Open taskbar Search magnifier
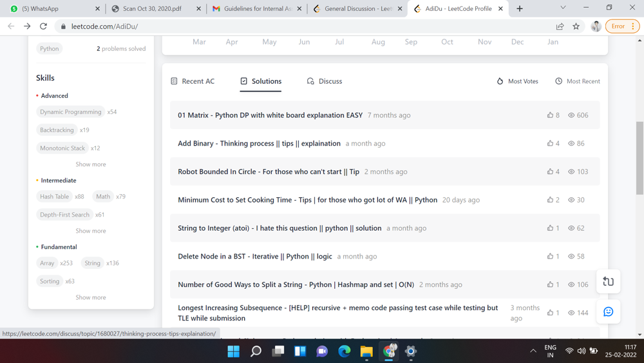The image size is (644, 363). (x=256, y=351)
